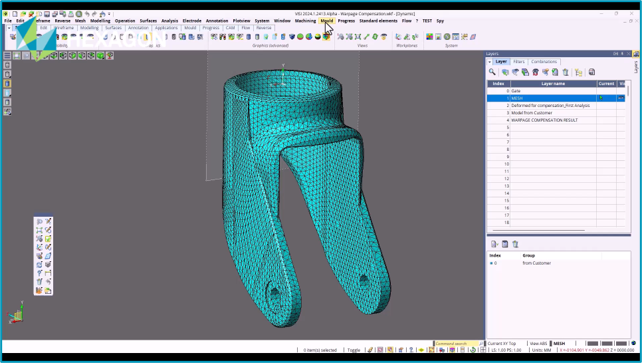
Task: Click the multicolor palette icon in System group
Action: click(x=430, y=37)
